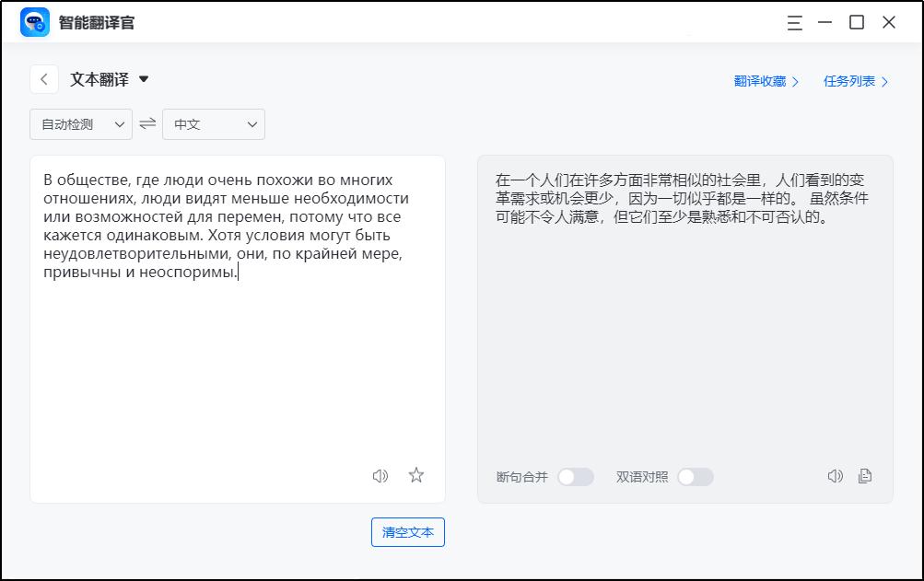Open the 中文 target language dropdown
The height and width of the screenshot is (581, 924).
click(214, 123)
